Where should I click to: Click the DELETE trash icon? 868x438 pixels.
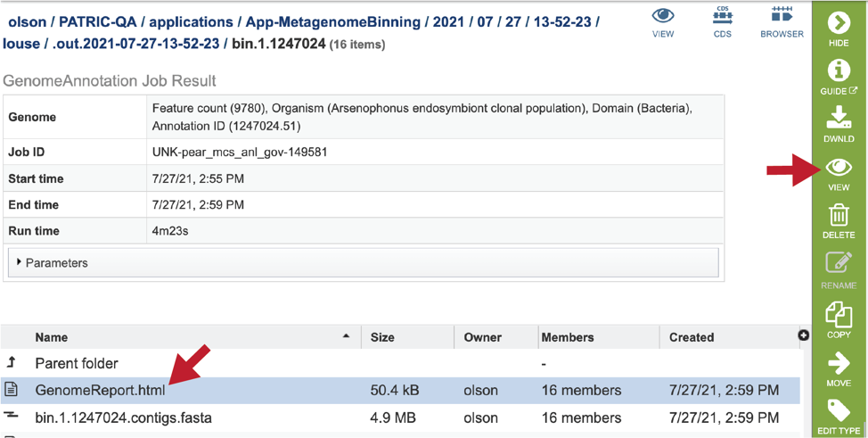pos(839,215)
